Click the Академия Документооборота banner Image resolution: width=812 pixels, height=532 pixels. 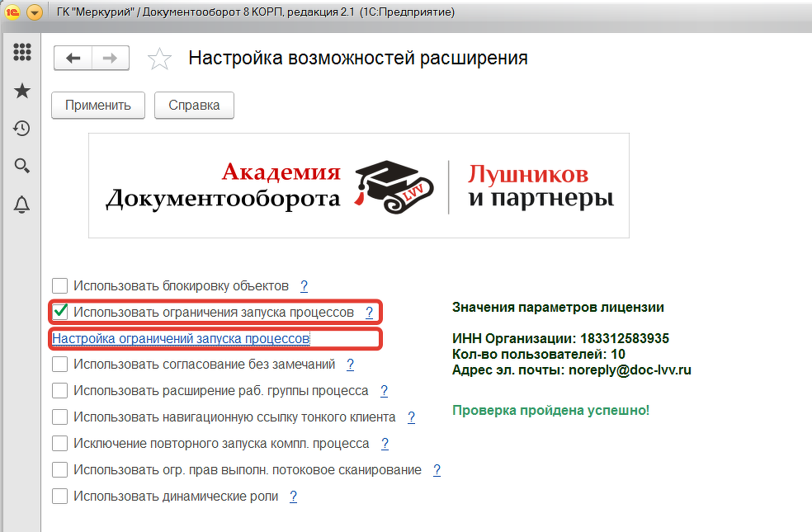[359, 186]
